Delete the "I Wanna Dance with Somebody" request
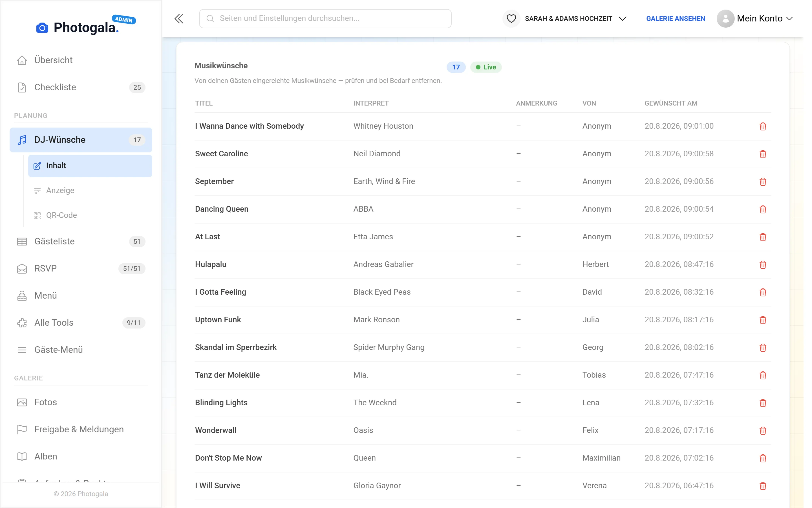Viewport: 812px width, 508px height. pos(763,126)
